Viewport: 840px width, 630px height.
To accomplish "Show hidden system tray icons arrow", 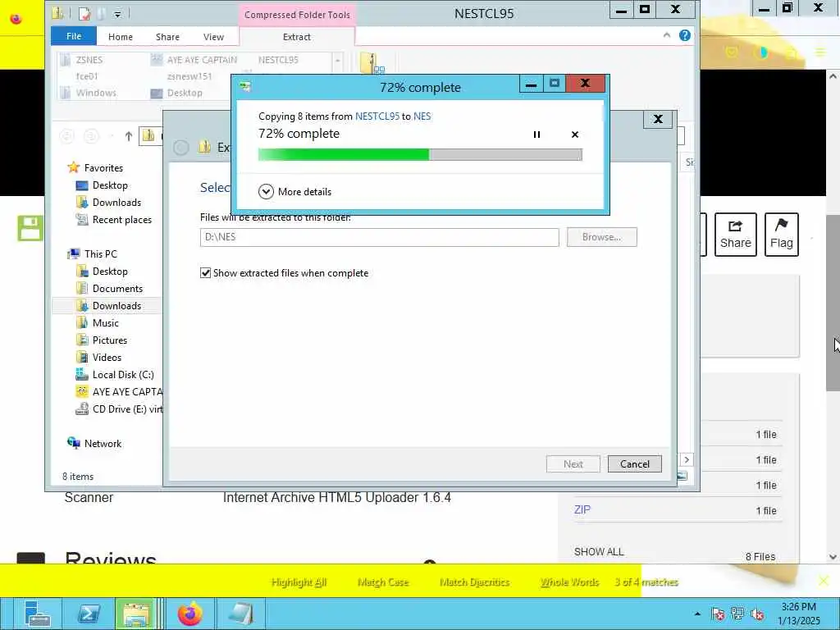I will [697, 614].
